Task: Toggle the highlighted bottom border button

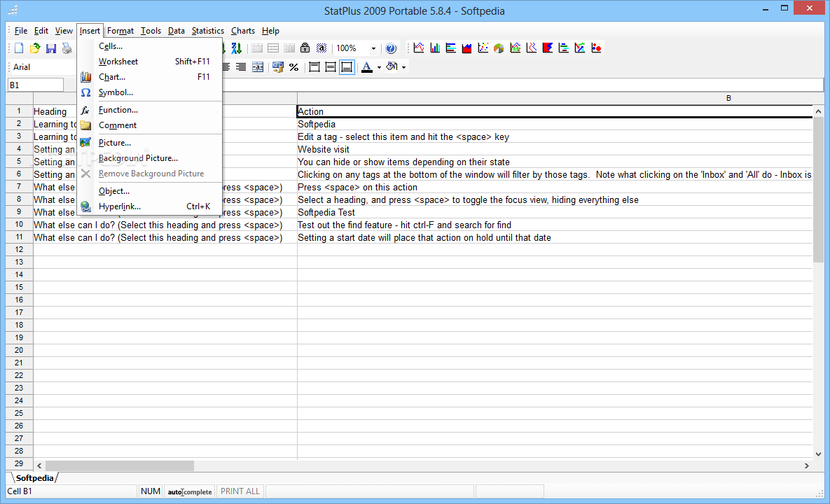Action: tap(347, 67)
